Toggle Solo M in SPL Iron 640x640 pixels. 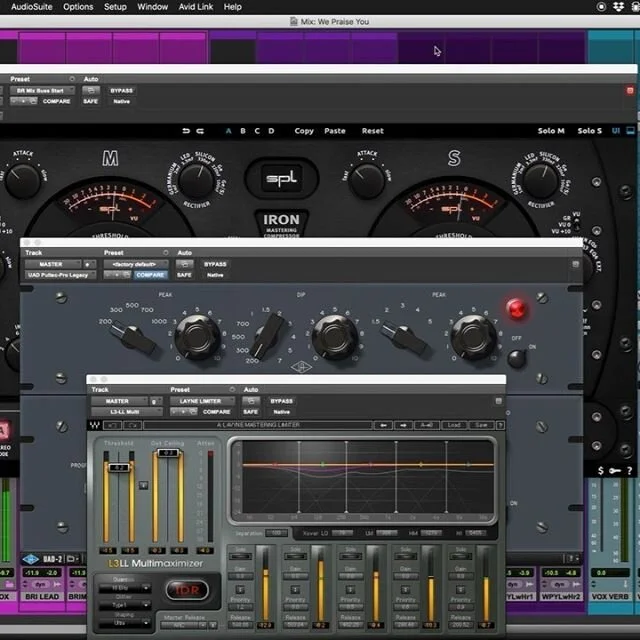(x=551, y=131)
